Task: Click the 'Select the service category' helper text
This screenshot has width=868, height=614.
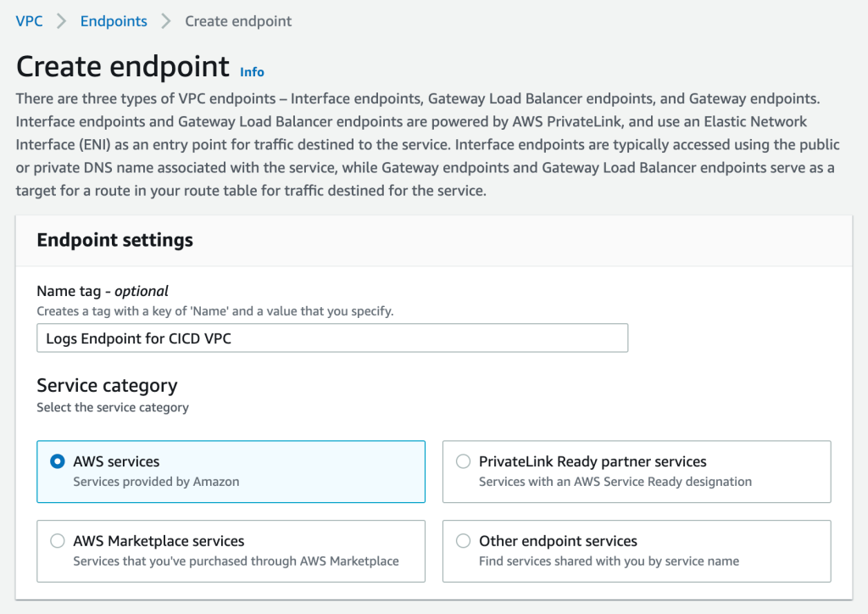Action: coord(113,407)
